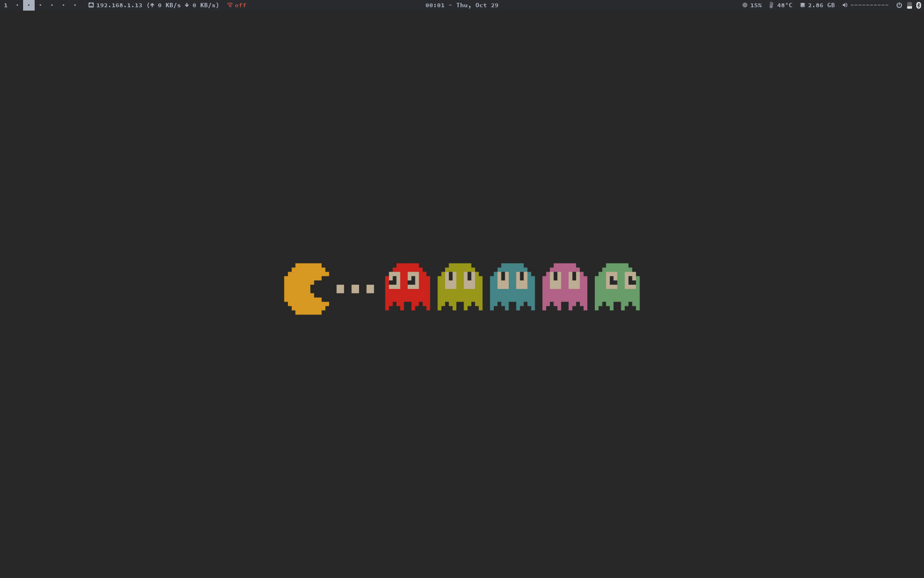Click the dashed volume level bar
Screen dimensions: 924x578
tap(869, 5)
